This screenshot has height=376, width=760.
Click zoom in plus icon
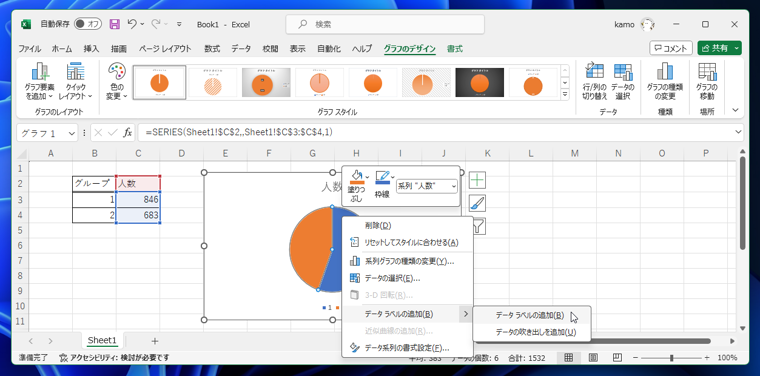(x=707, y=358)
